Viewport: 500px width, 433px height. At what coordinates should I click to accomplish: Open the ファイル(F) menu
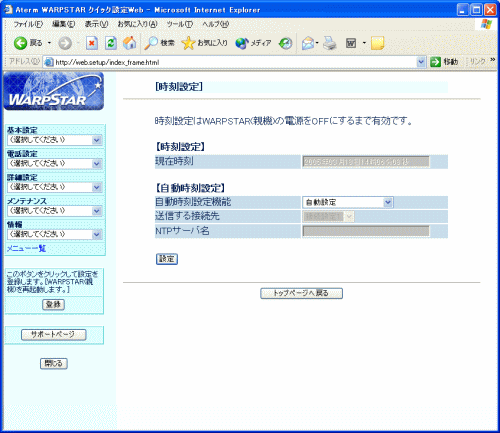[28, 24]
